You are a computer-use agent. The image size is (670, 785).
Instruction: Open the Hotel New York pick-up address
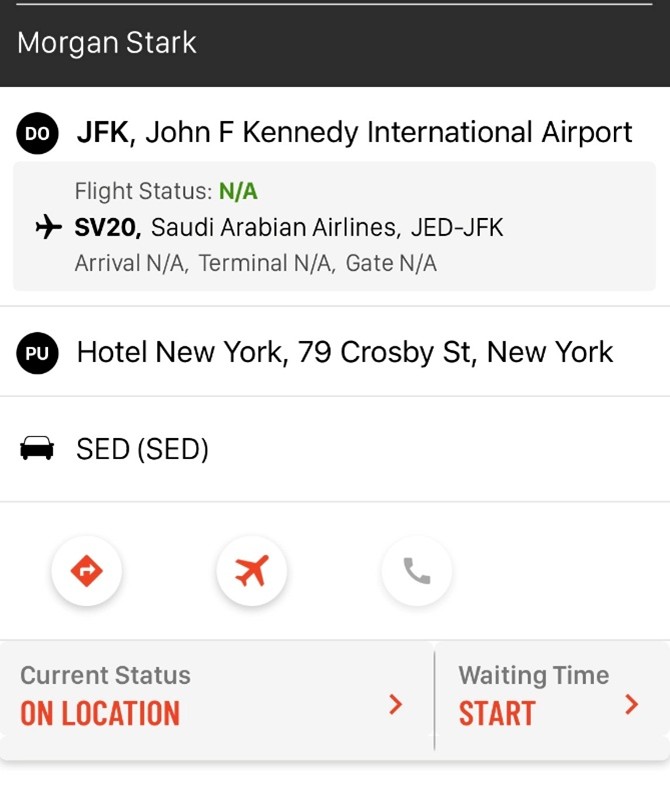(x=345, y=353)
